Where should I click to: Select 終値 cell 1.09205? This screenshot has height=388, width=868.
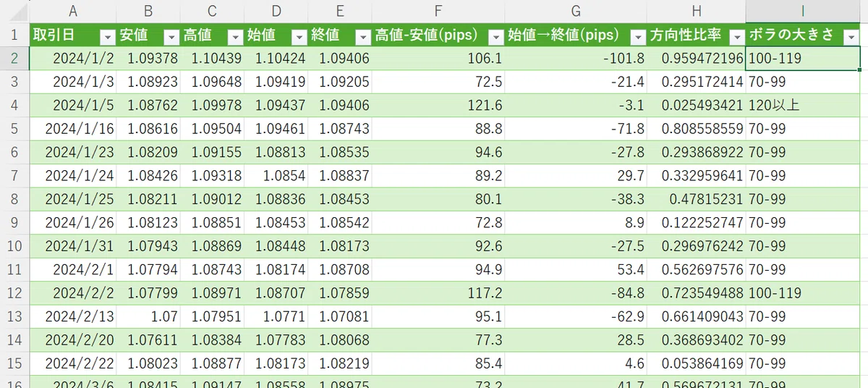click(339, 82)
